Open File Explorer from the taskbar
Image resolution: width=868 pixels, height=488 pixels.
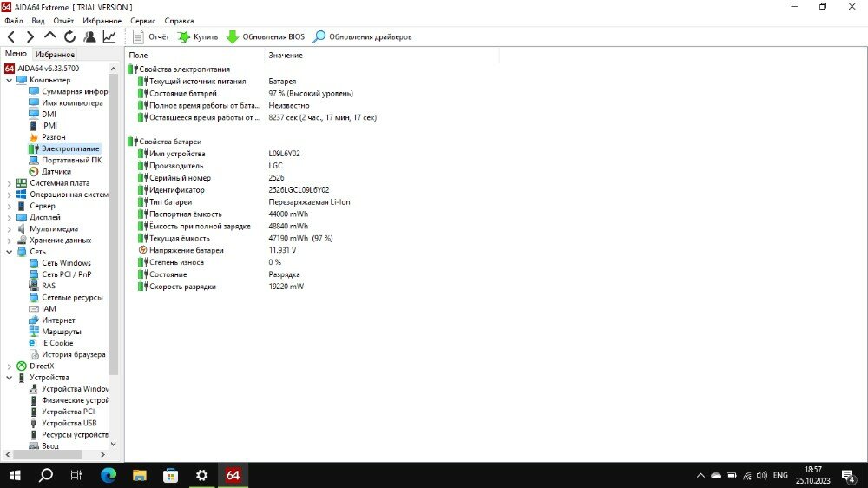[140, 475]
